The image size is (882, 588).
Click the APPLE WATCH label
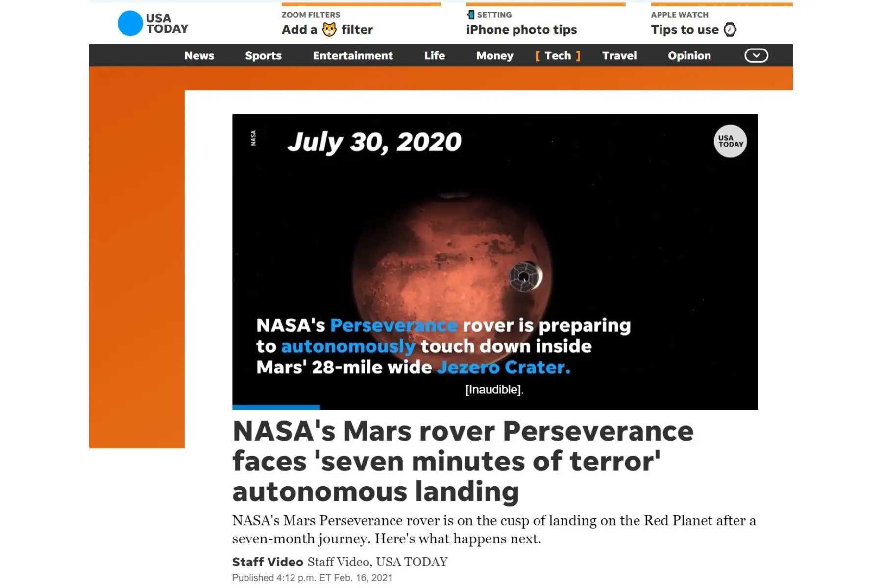coord(680,15)
